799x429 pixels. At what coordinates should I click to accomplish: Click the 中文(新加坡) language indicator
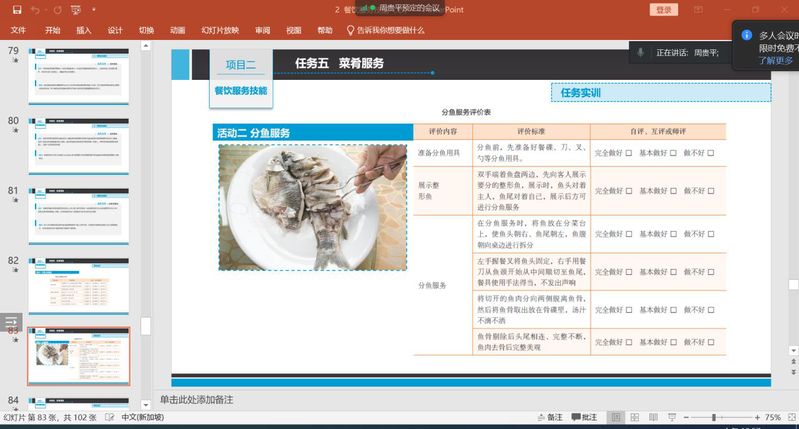tap(143, 417)
